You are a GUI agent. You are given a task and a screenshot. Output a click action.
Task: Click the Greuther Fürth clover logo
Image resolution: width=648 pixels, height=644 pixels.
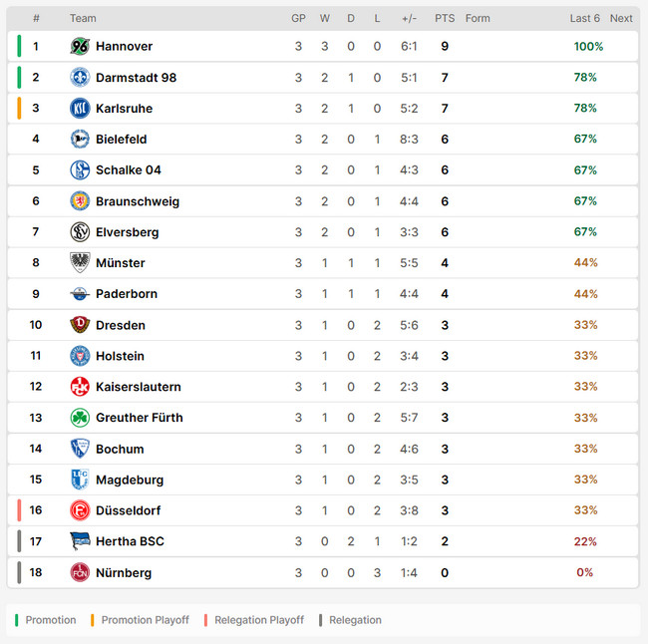(x=80, y=417)
